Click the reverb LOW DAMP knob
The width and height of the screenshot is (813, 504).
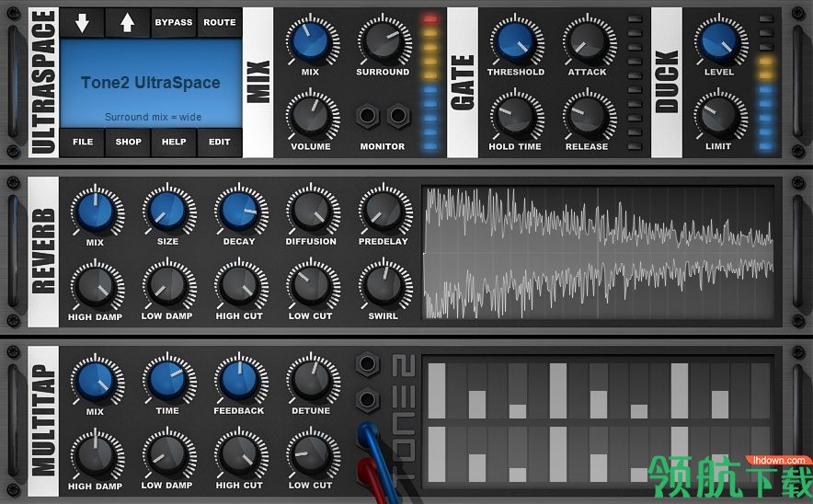pos(167,285)
